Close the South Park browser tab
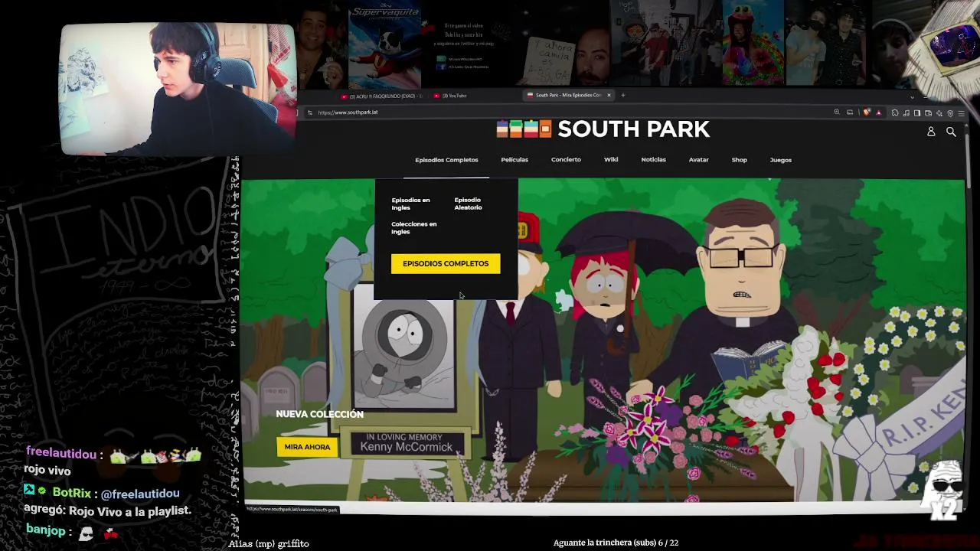The height and width of the screenshot is (551, 980). pyautogui.click(x=609, y=95)
